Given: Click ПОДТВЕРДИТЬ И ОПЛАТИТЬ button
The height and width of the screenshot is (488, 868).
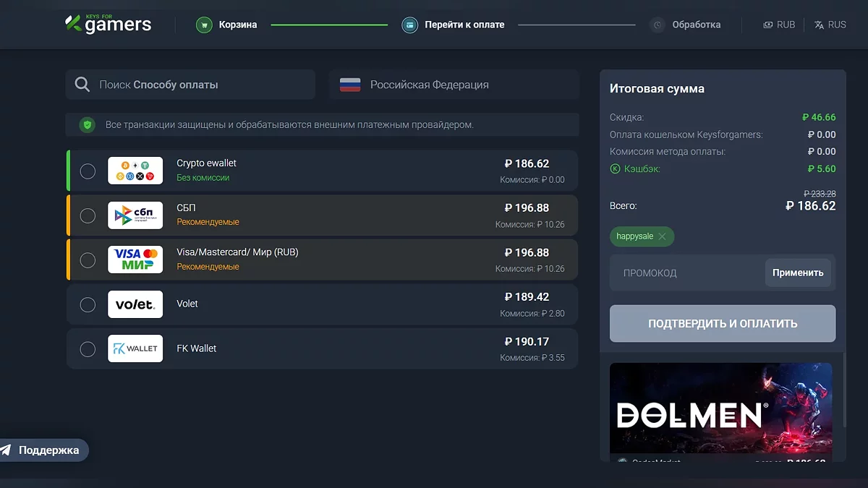Looking at the screenshot, I should 723,324.
